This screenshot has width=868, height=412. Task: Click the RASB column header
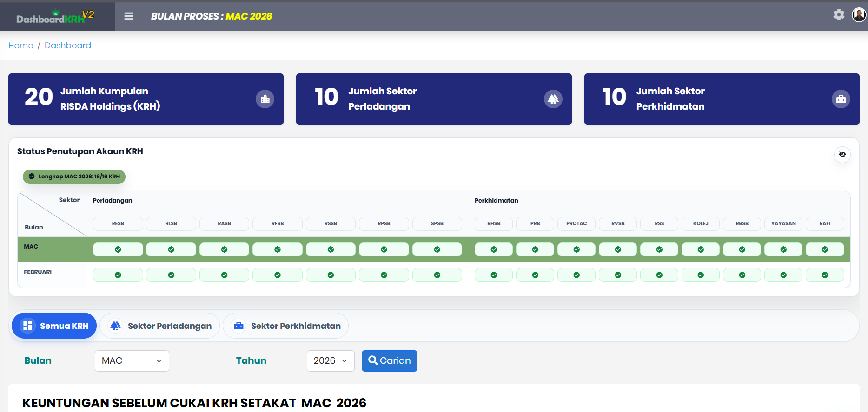point(225,223)
